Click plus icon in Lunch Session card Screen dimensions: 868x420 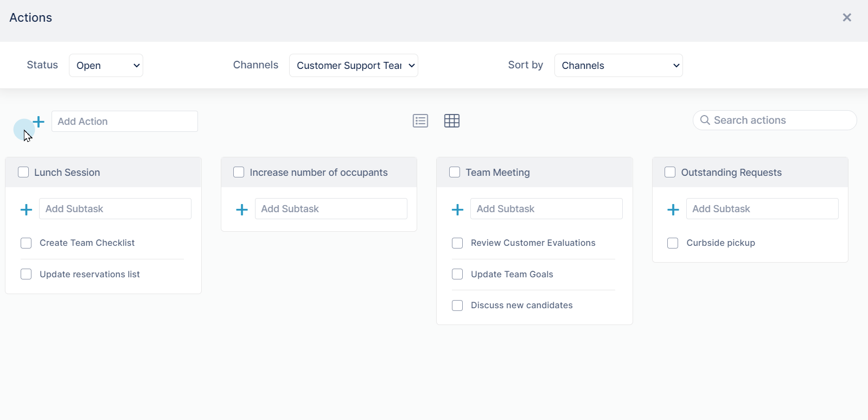tap(26, 209)
